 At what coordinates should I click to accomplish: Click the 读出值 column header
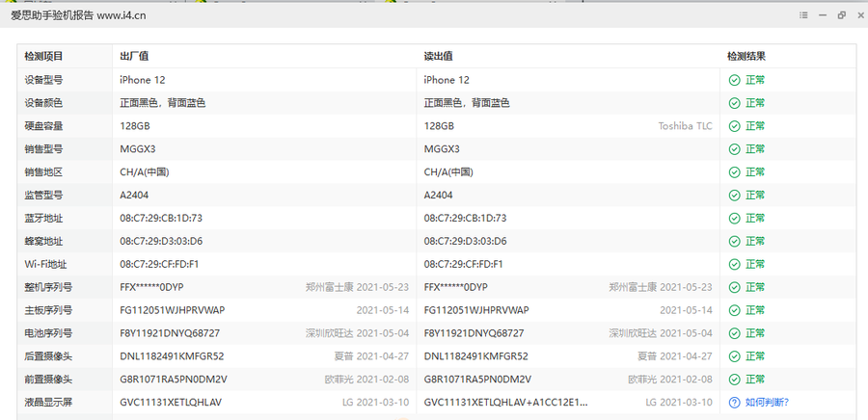coord(439,57)
